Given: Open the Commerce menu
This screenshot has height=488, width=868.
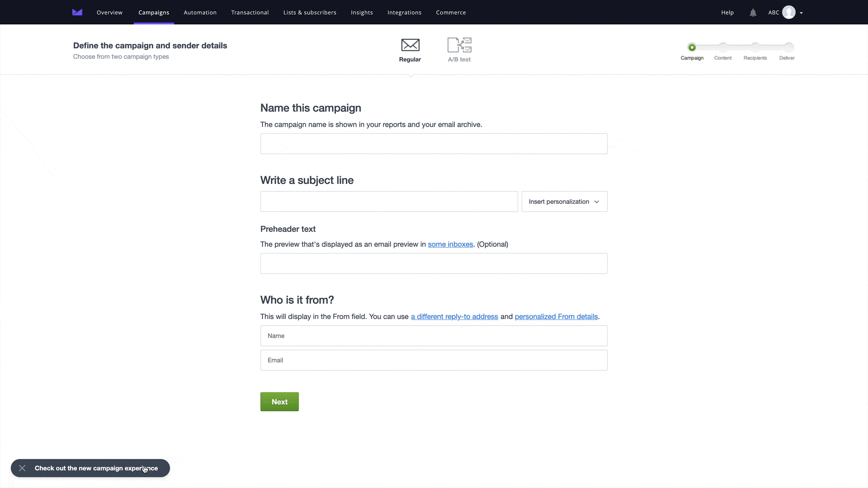Looking at the screenshot, I should tap(451, 12).
